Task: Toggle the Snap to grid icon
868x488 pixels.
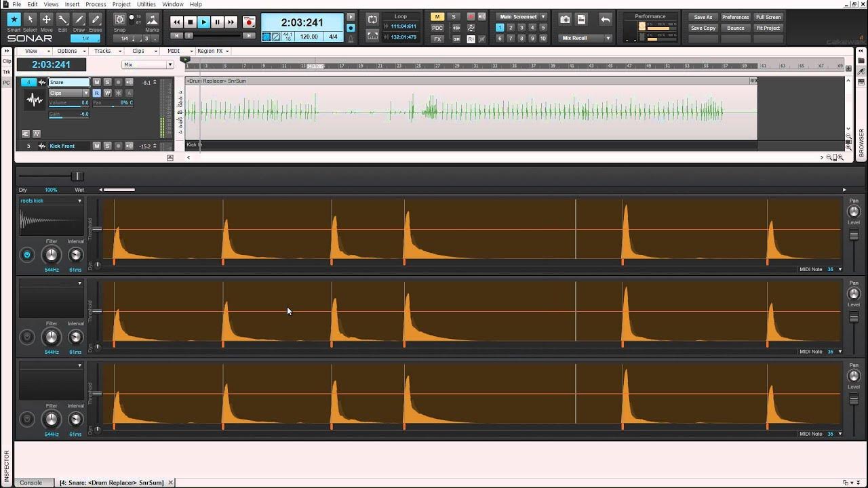Action: 119,20
